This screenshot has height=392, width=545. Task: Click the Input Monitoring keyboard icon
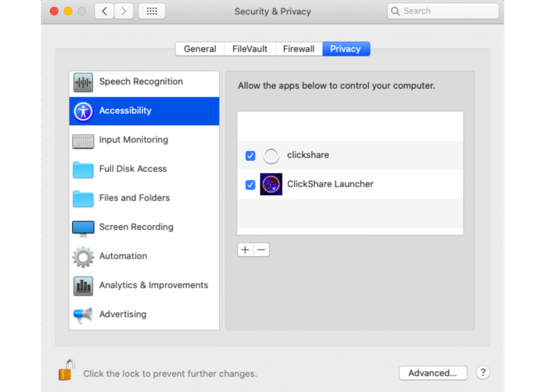[83, 140]
